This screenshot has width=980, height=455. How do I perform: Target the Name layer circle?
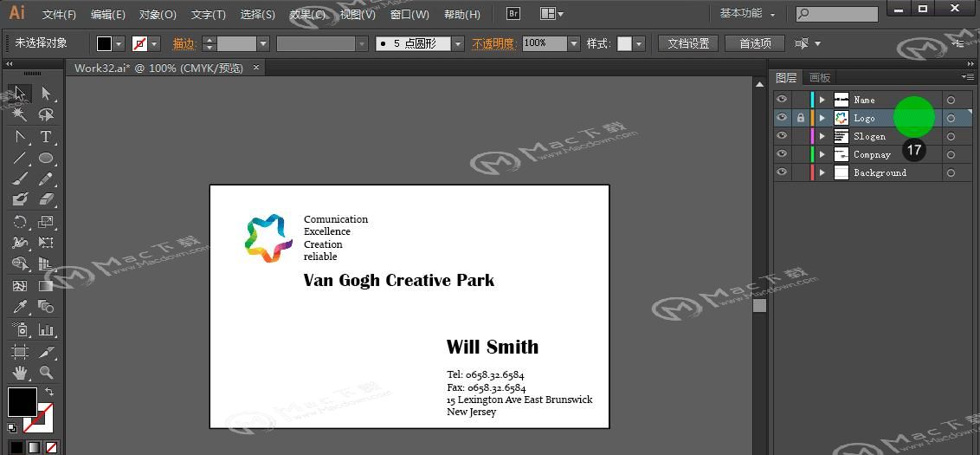coord(951,100)
